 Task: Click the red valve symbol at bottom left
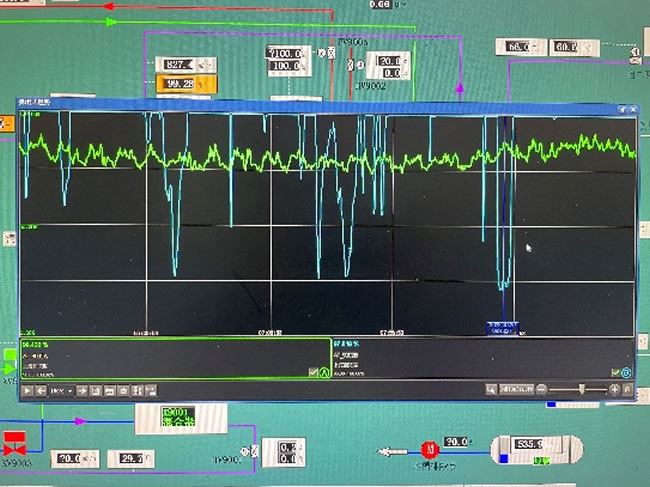(x=15, y=441)
